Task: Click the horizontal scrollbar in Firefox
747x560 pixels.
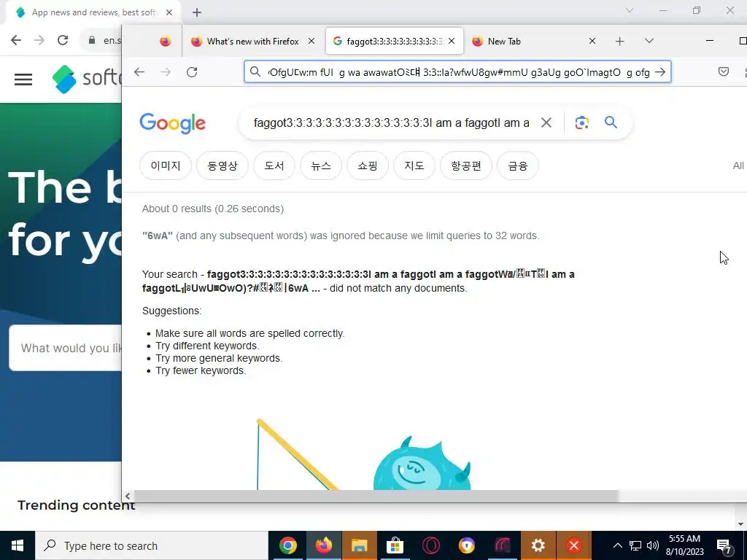Action: point(376,496)
